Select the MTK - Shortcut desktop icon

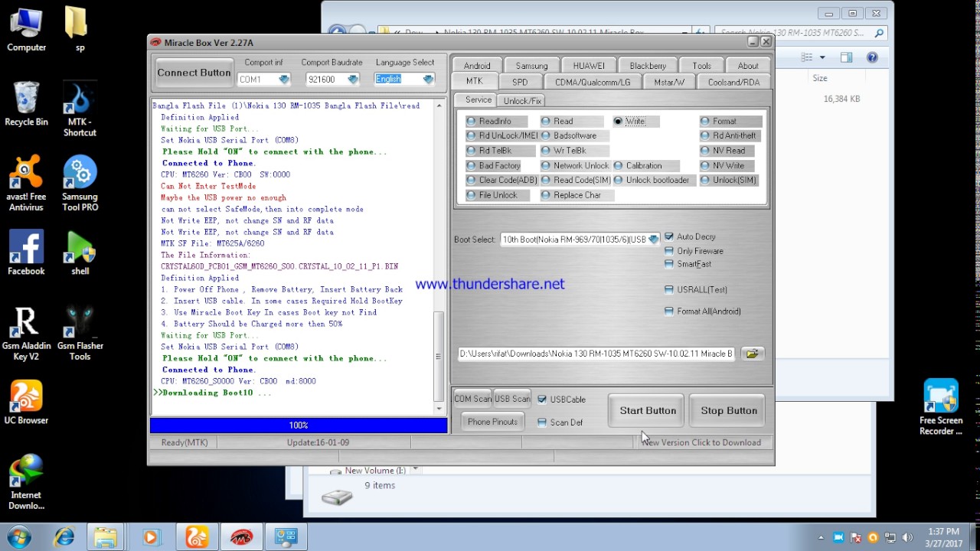click(x=80, y=109)
